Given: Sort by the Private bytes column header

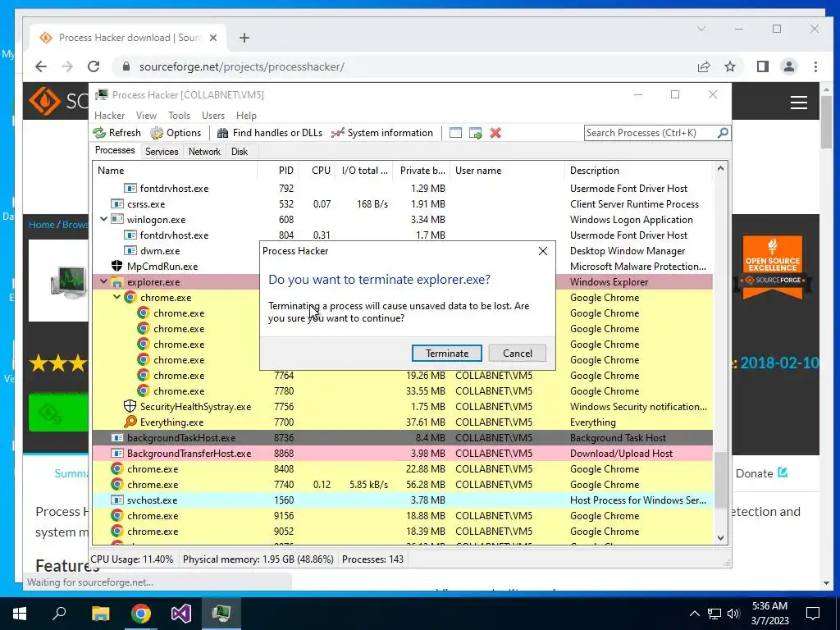Looking at the screenshot, I should pos(422,171).
